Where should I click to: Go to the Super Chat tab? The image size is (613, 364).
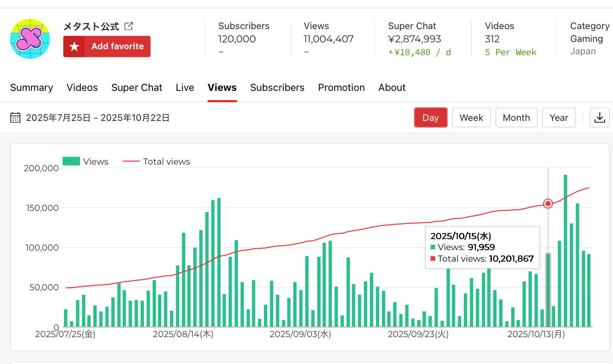pyautogui.click(x=136, y=88)
